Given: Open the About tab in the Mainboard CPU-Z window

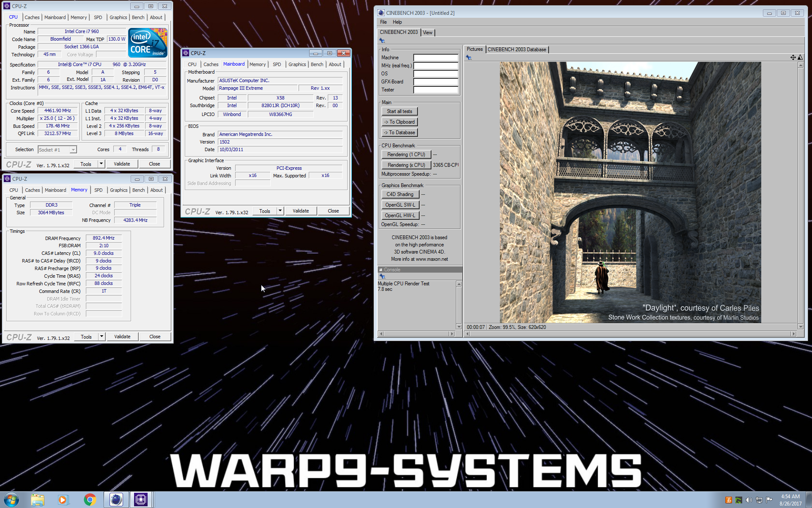Looking at the screenshot, I should tap(335, 64).
